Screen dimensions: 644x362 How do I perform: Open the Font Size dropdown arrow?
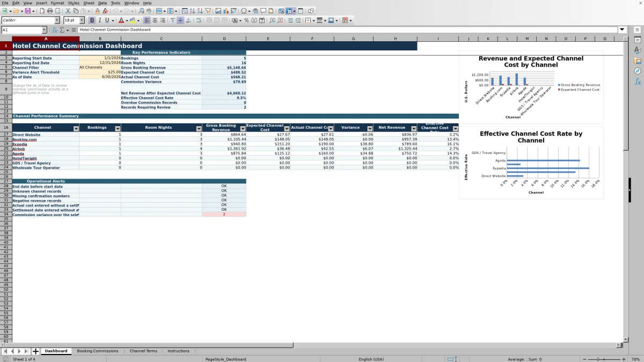[x=82, y=20]
